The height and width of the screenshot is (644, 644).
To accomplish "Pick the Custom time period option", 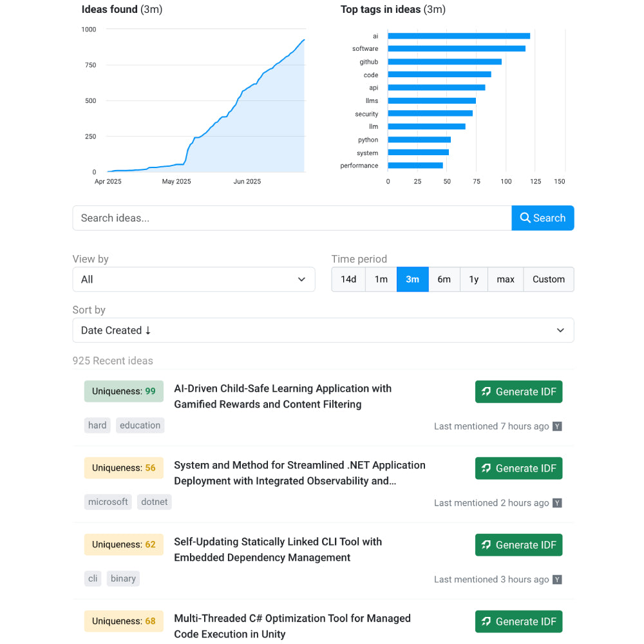I will click(x=548, y=279).
